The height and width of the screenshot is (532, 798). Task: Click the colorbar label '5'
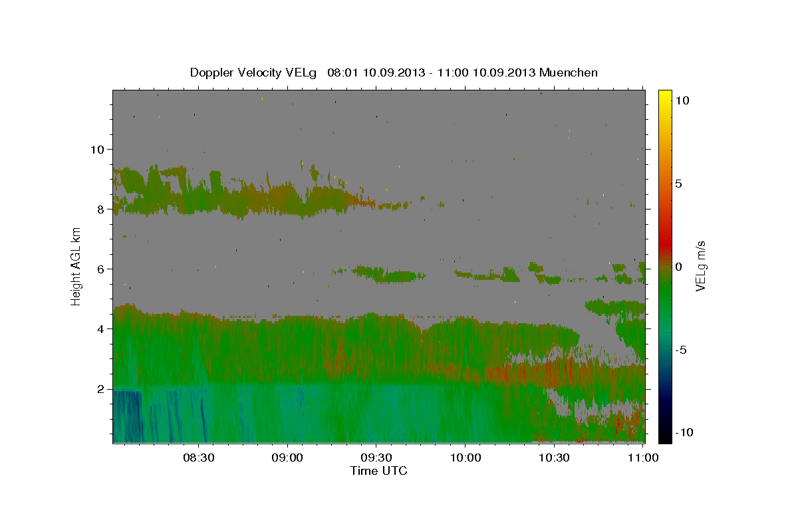[x=678, y=184]
